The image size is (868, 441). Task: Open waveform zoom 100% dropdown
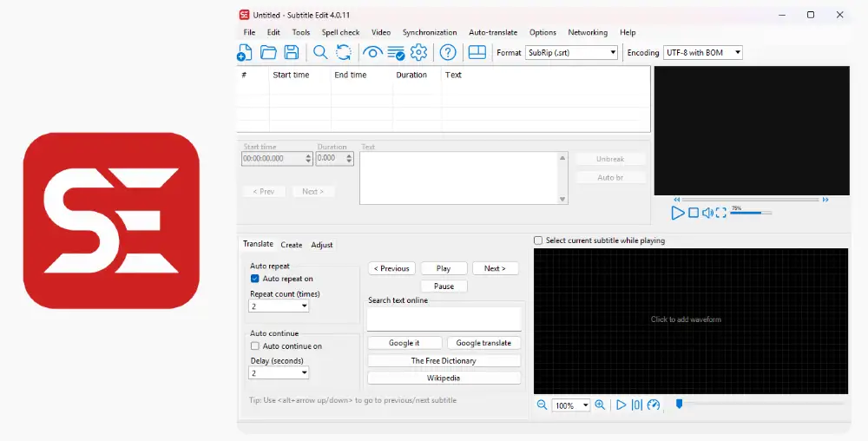pos(571,405)
